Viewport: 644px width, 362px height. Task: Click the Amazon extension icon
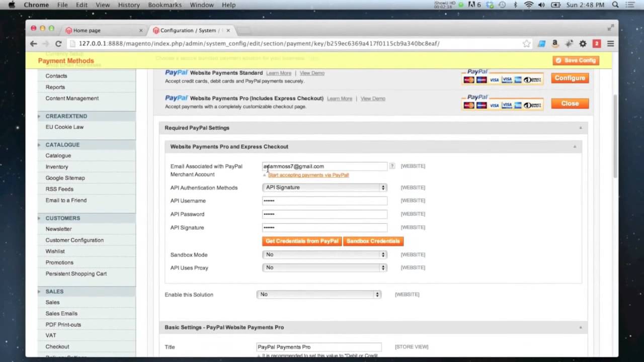555,44
